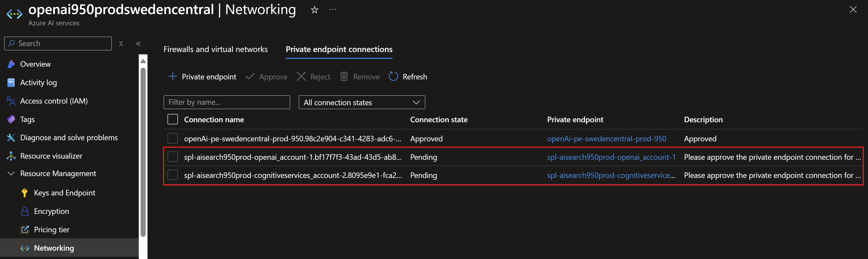The image size is (868, 259).
Task: Click the Remove trash button
Action: click(359, 77)
